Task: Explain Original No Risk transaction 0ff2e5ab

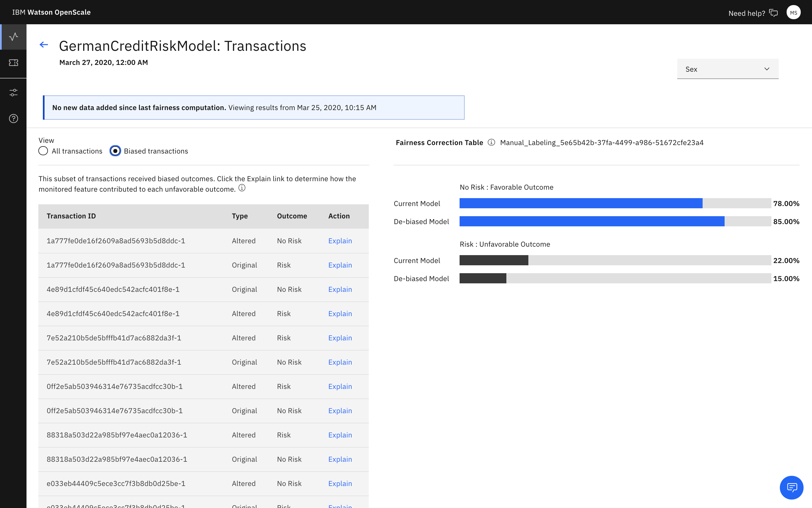Action: pos(340,411)
